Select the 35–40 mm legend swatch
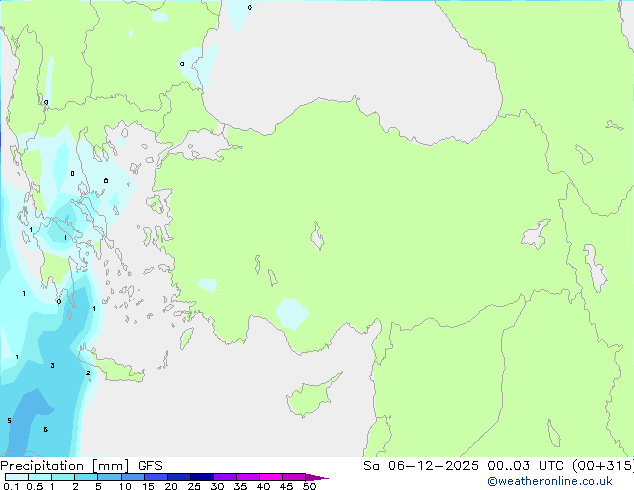 (x=247, y=477)
